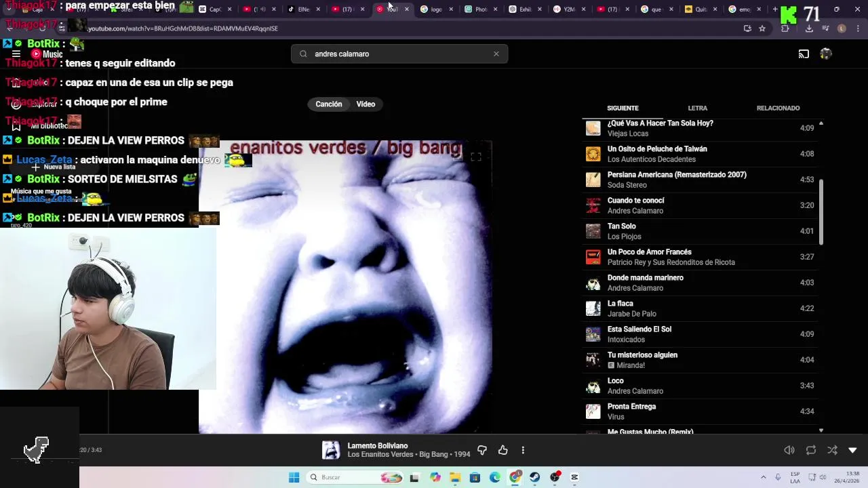Clear the andres calamaro search text
Viewport: 868px width, 488px height.
[496, 54]
